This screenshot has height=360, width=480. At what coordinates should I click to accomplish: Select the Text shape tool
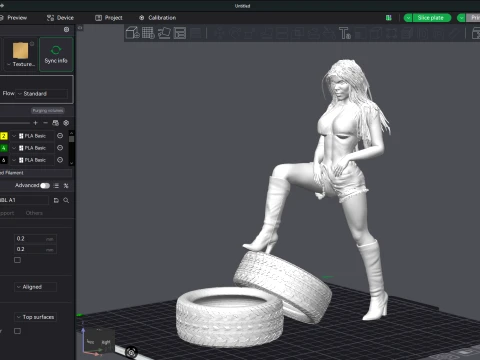(345, 33)
